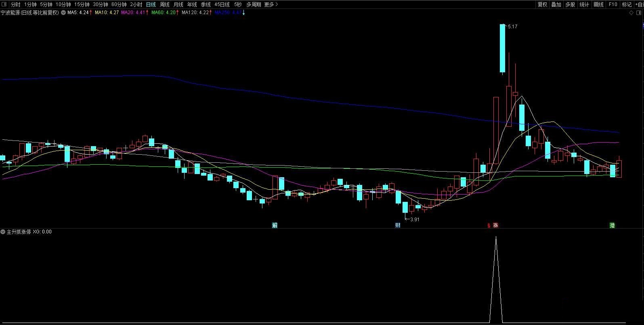Click the red $ marker
The width and height of the screenshot is (644, 325).
489,226
